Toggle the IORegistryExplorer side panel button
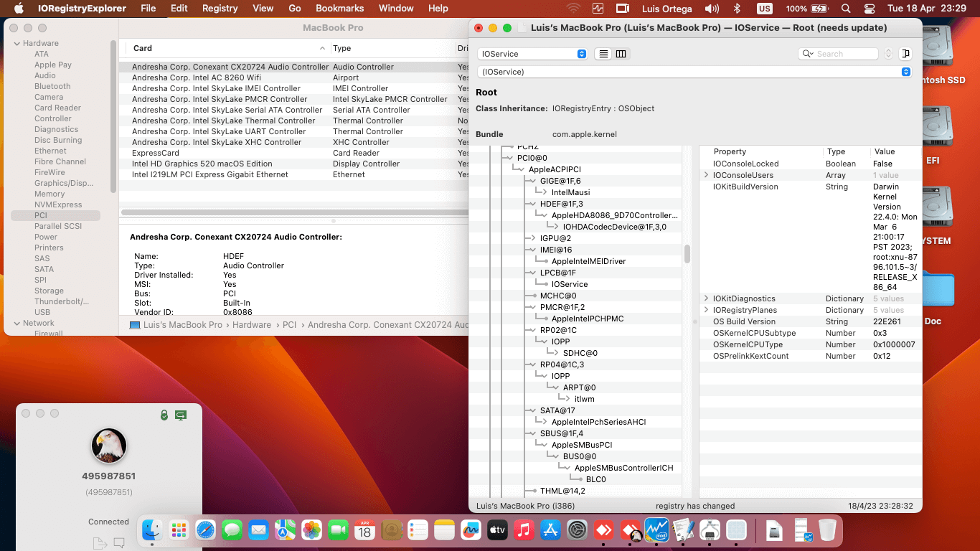The width and height of the screenshot is (980, 551). click(905, 54)
